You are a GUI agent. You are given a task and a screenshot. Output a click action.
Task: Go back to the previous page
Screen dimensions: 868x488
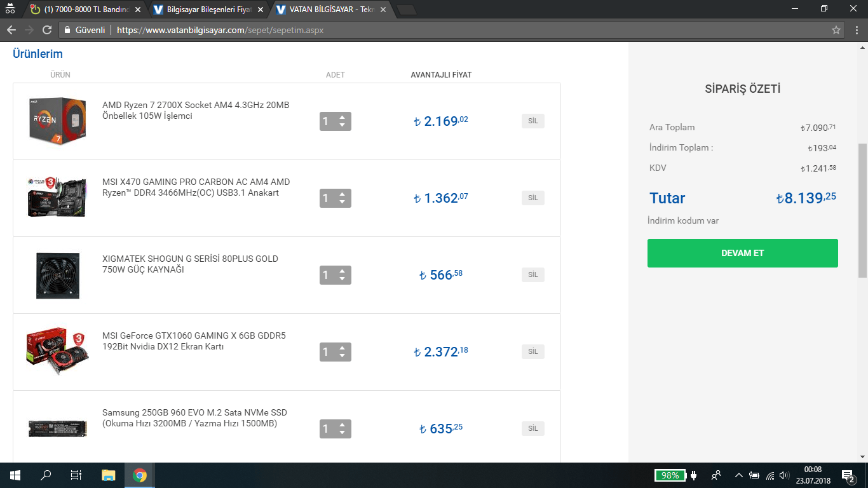(x=11, y=30)
